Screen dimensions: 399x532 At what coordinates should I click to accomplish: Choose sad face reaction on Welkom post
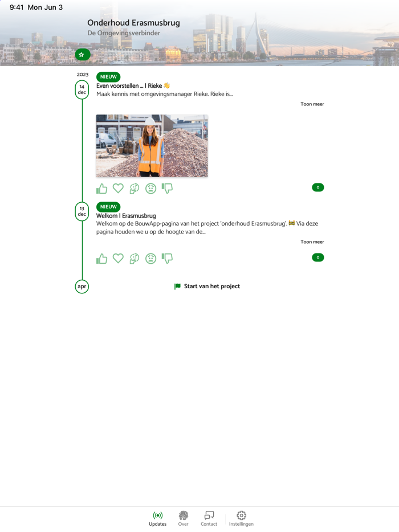click(x=151, y=259)
